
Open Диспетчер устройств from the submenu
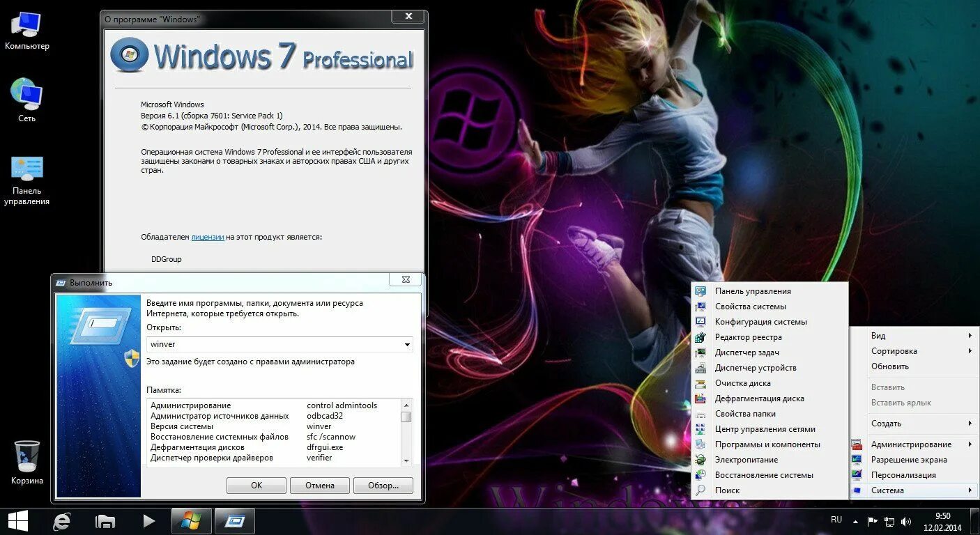pyautogui.click(x=770, y=368)
